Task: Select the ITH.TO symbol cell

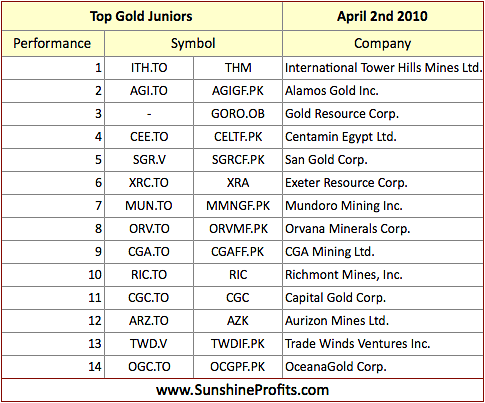Action: tap(149, 68)
